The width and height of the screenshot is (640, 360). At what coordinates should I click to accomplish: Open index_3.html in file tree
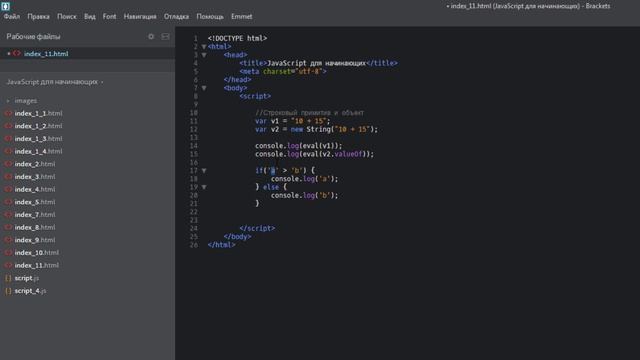[35, 176]
